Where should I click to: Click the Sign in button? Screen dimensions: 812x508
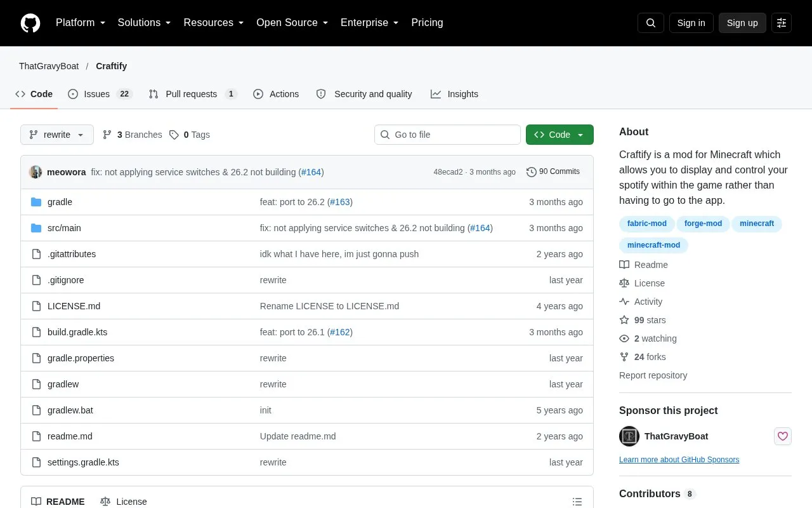coord(691,23)
